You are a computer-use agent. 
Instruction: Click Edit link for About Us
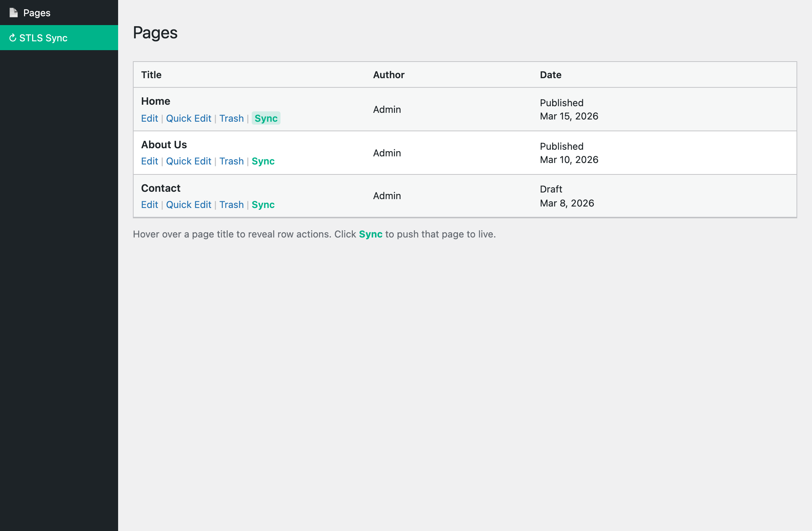[x=149, y=161]
